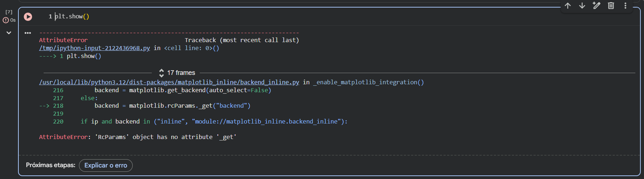
Task: Click the error status exclamation icon
Action: (6, 21)
